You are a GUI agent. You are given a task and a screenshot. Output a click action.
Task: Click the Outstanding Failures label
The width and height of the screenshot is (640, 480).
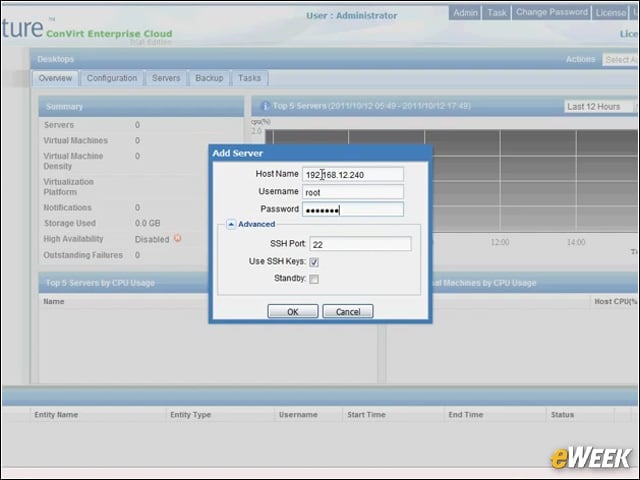coord(83,255)
